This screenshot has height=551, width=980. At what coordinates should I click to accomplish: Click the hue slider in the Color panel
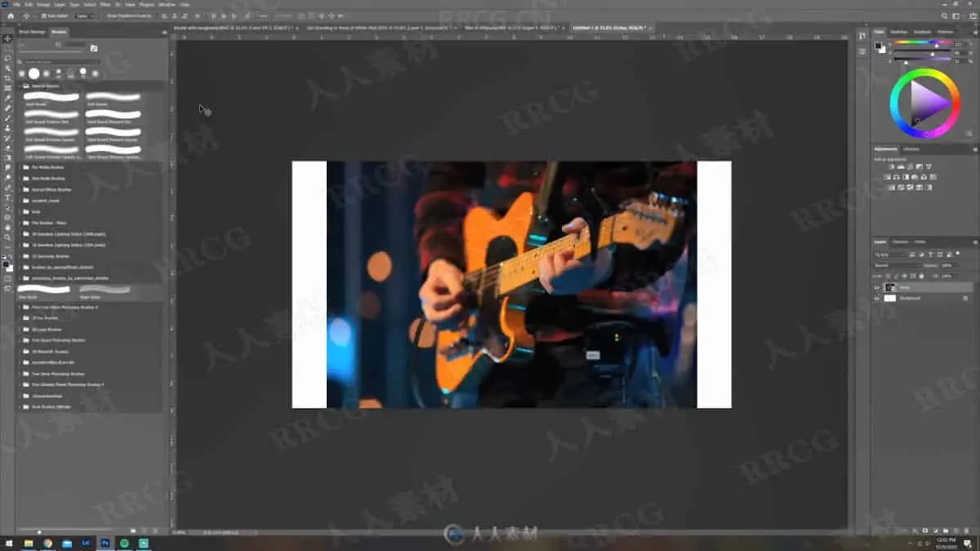923,42
